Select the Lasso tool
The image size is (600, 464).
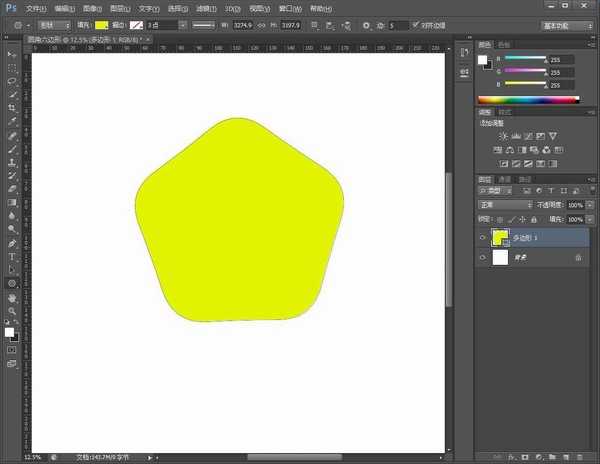12,81
